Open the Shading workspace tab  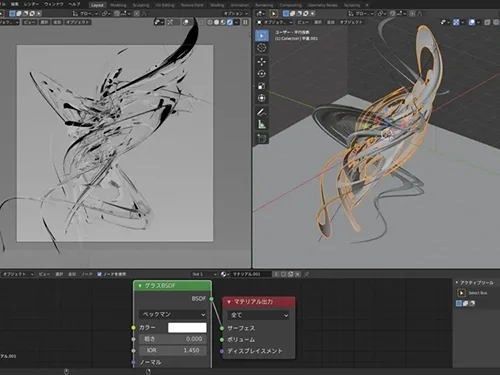click(x=217, y=5)
